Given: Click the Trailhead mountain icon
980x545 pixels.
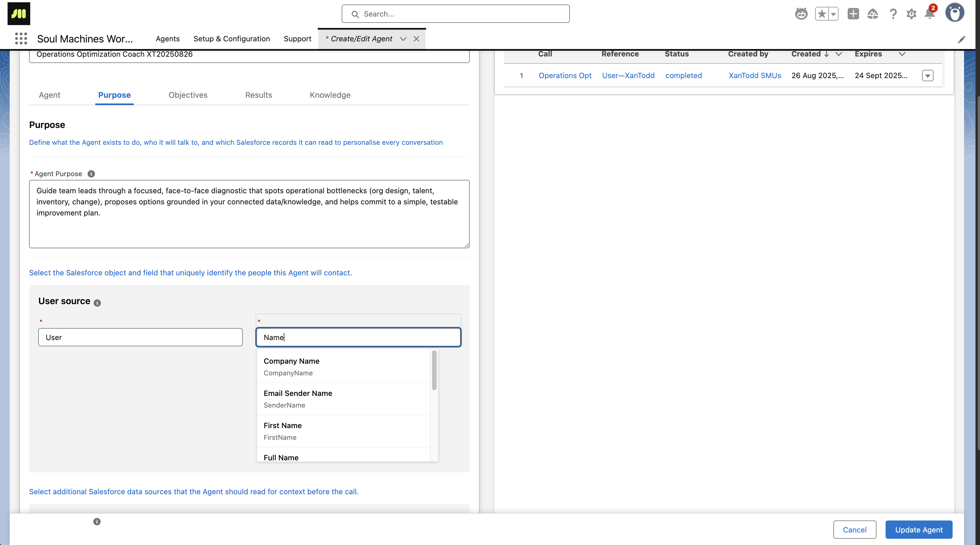Looking at the screenshot, I should 873,14.
